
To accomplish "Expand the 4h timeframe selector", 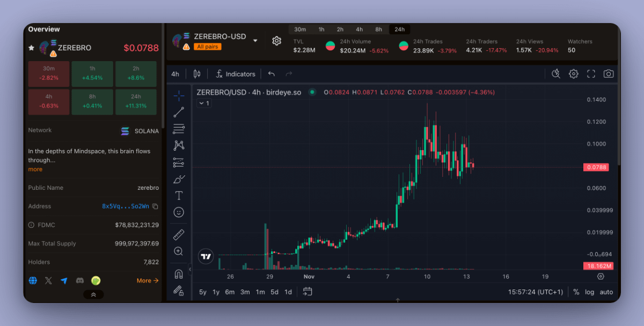I will (x=174, y=74).
